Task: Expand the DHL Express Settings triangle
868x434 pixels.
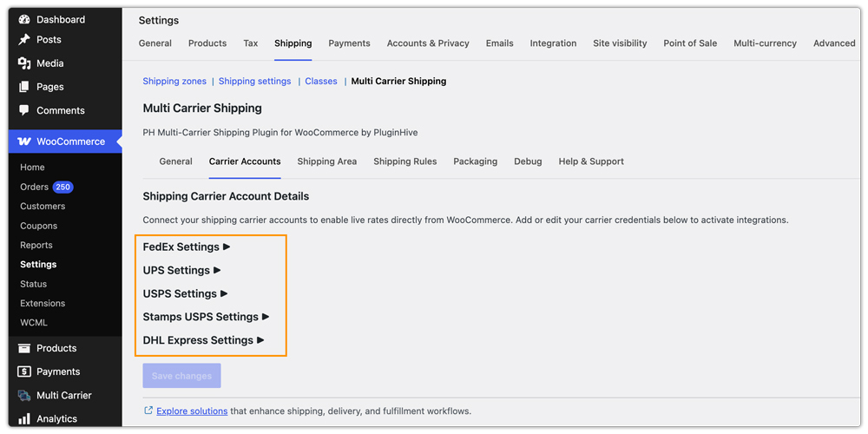Action: (260, 340)
